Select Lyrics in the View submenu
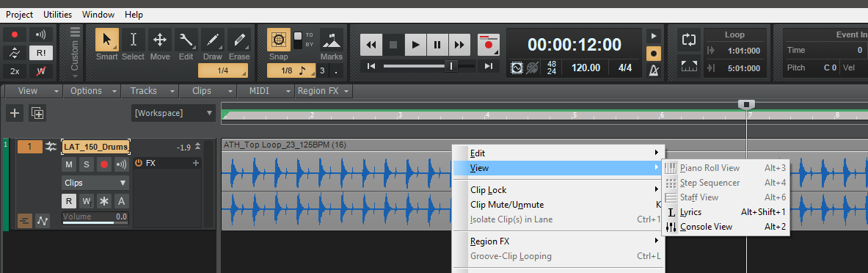Screen dimensions: 868x273 (726, 212)
